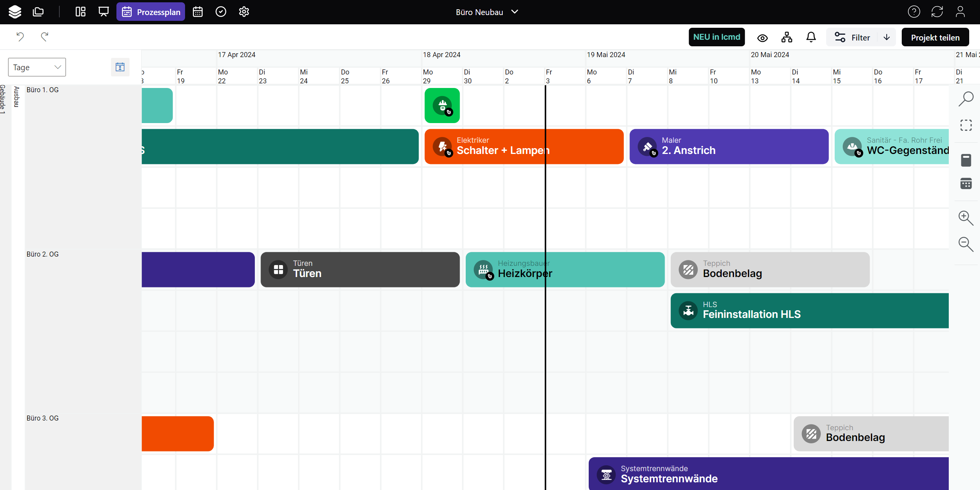Open the search magnifier in right sidebar
980x490 pixels.
966,99
